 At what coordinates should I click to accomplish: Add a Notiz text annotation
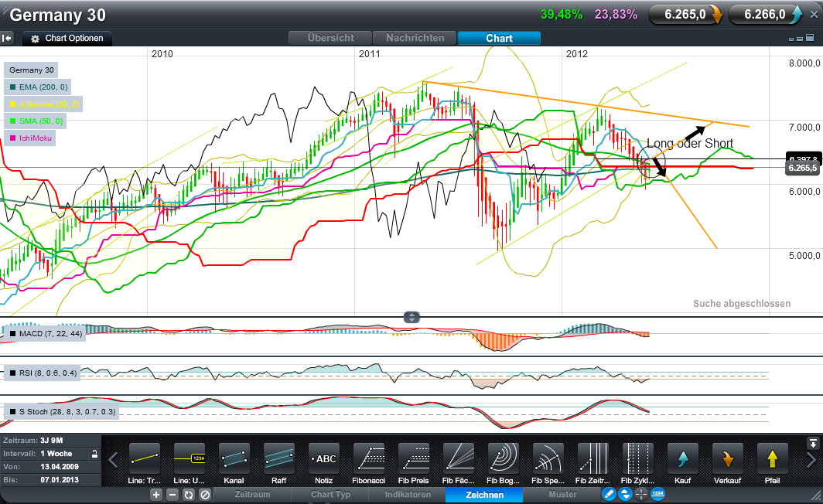click(324, 458)
